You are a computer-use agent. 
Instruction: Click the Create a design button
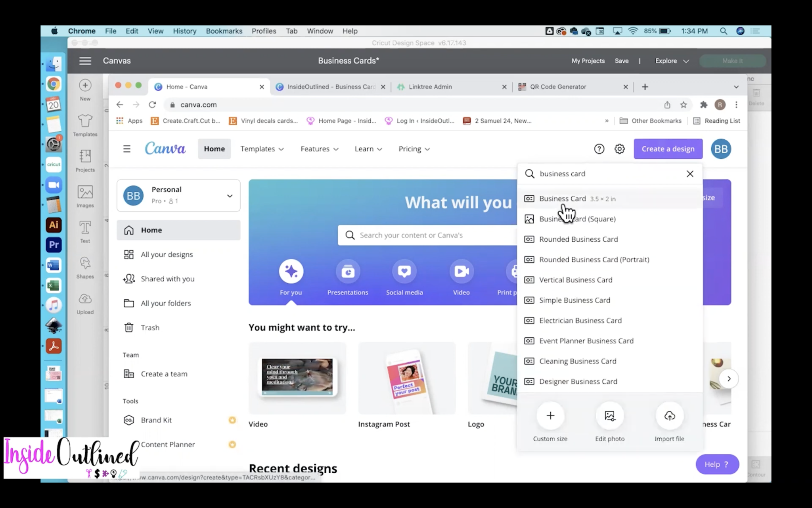click(x=668, y=149)
